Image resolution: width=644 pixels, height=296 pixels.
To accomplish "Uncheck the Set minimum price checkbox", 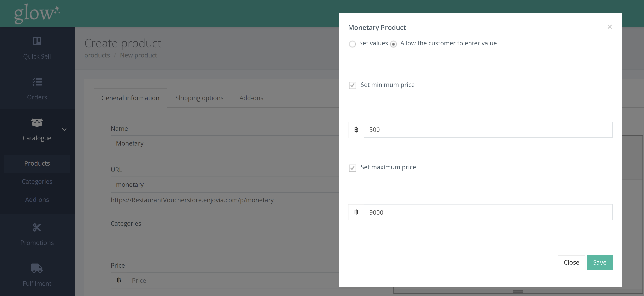I will (x=352, y=85).
